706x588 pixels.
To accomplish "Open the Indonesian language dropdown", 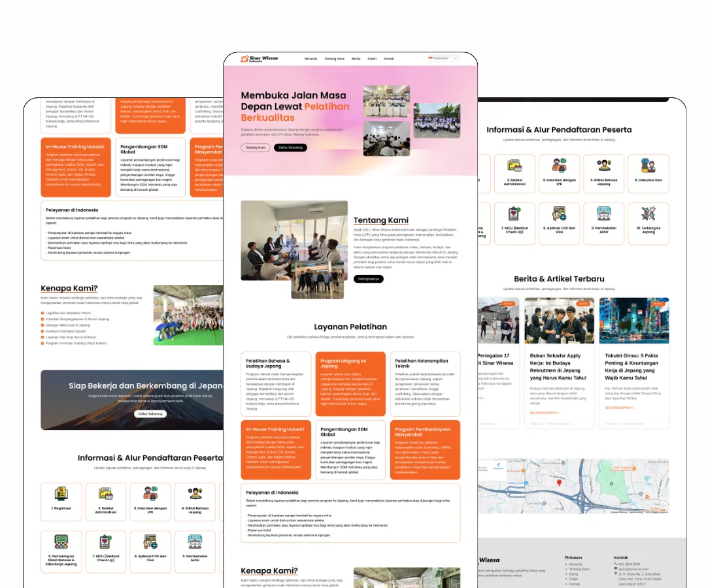I will click(x=443, y=58).
